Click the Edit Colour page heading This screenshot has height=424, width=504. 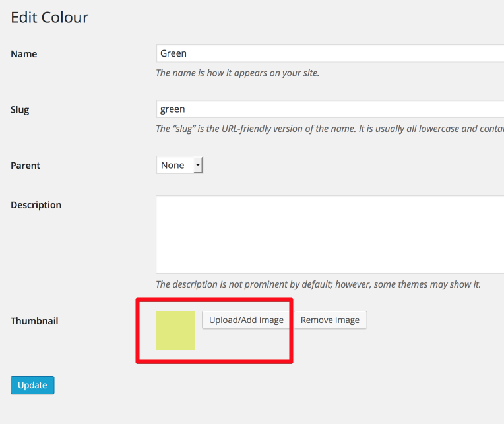point(49,17)
